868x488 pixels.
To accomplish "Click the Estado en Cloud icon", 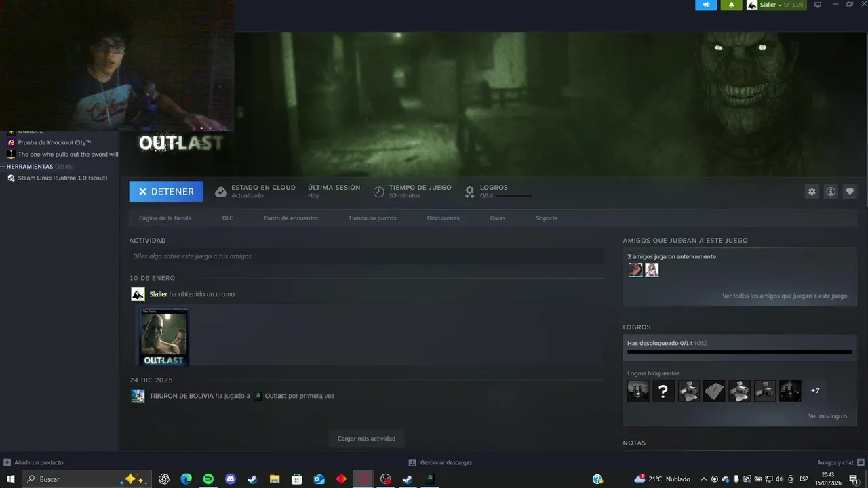I will [221, 192].
